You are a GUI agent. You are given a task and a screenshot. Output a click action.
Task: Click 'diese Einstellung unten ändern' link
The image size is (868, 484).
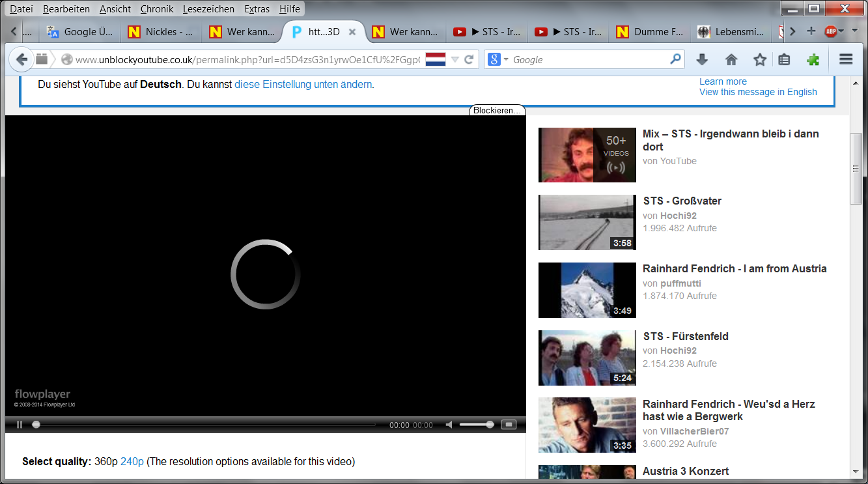coord(303,85)
